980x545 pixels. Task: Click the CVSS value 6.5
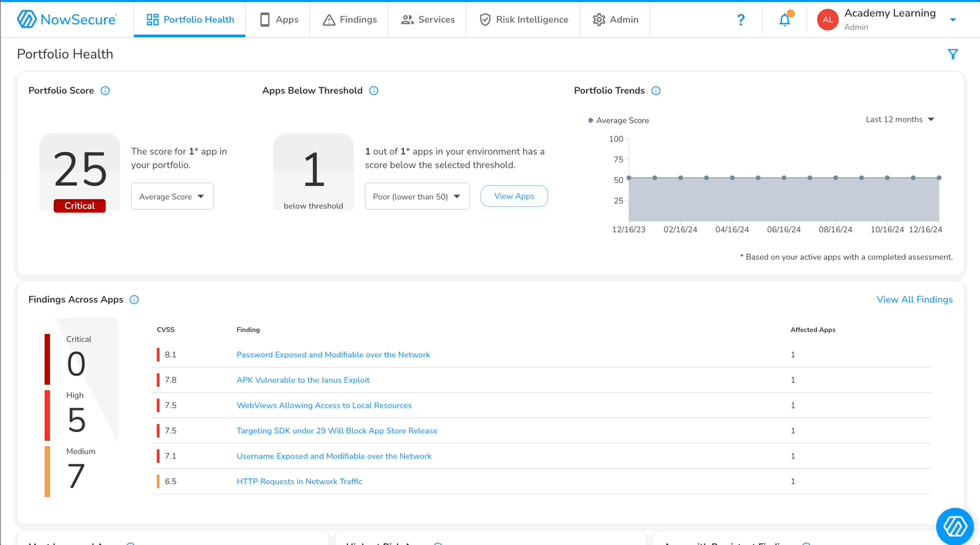tap(170, 481)
